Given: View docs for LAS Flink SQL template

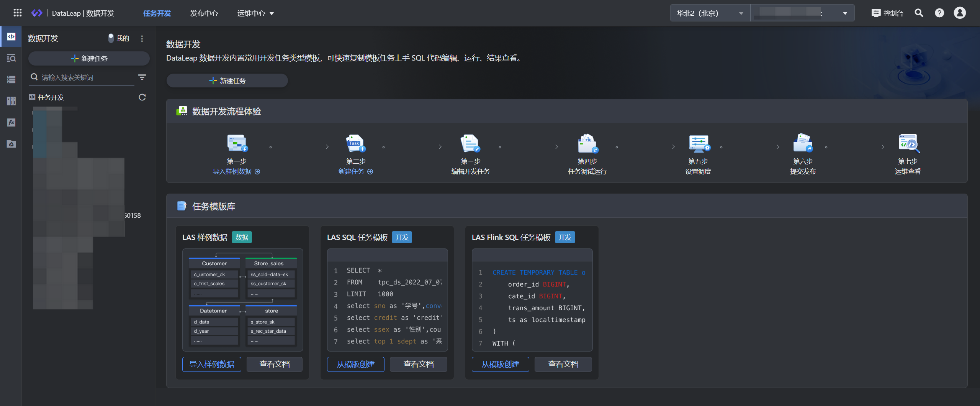Looking at the screenshot, I should point(563,364).
